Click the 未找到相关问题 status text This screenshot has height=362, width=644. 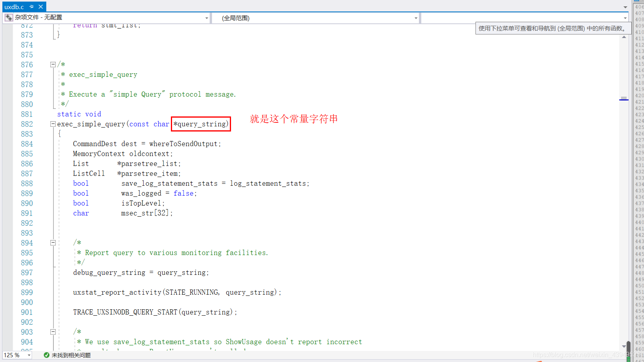[x=71, y=355]
